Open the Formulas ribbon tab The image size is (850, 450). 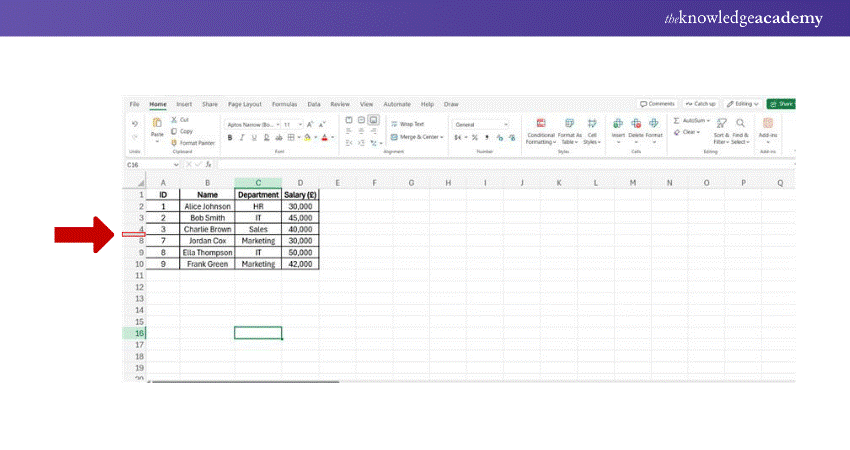coord(284,104)
